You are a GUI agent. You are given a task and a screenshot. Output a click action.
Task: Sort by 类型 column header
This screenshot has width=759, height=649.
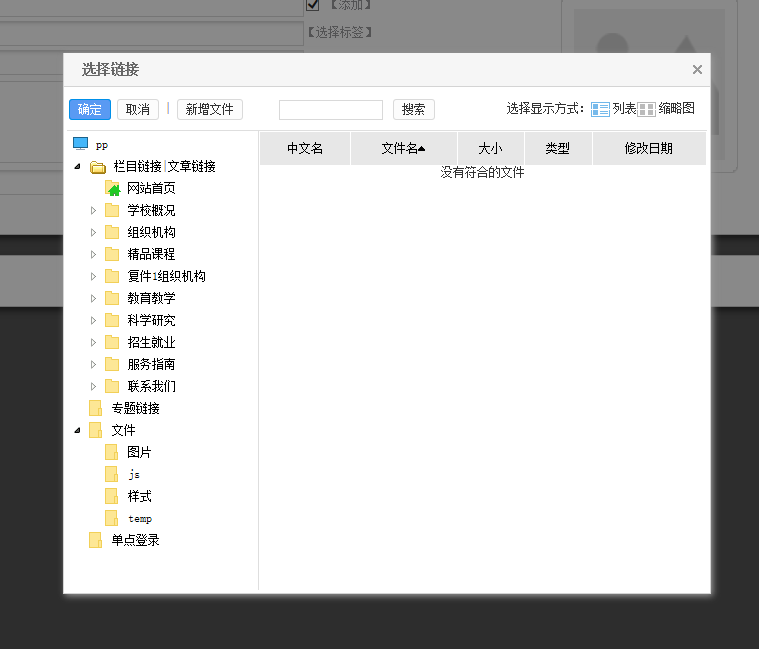coord(558,149)
